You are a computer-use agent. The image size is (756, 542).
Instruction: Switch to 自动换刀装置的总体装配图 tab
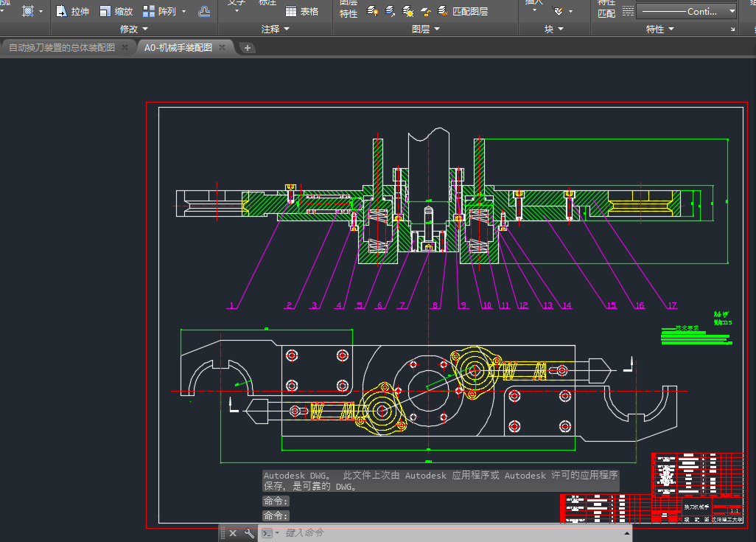click(62, 47)
